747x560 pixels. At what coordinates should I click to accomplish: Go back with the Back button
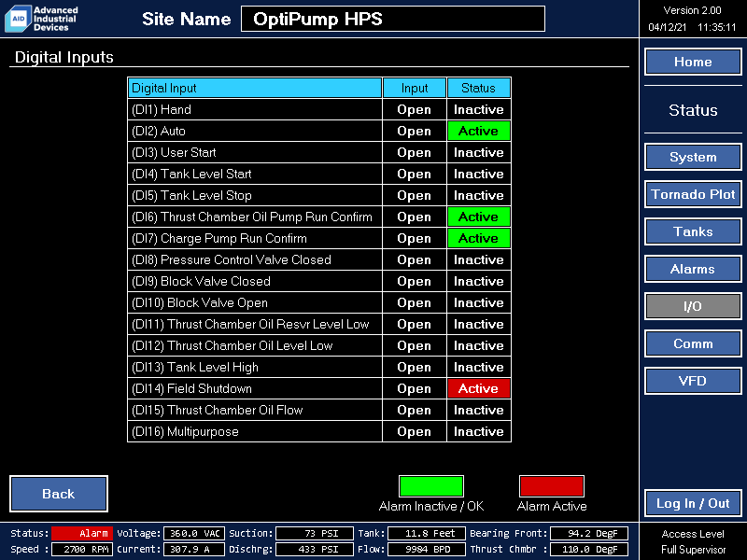coord(59,494)
